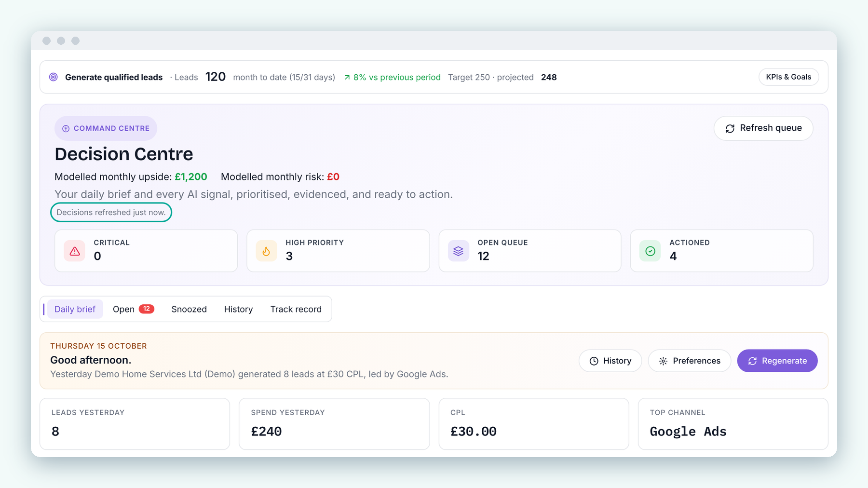
Task: Click the 'Good afternoon.' greeting
Action: tap(91, 360)
